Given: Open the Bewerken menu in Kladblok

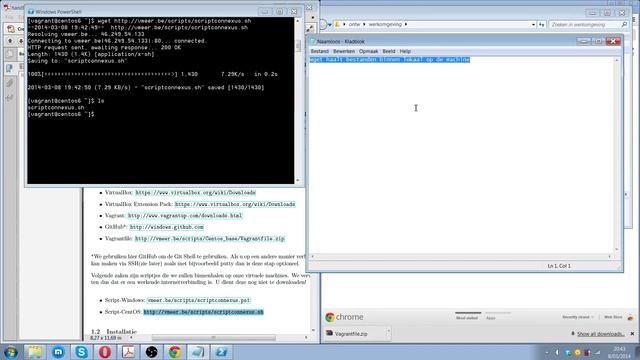Looking at the screenshot, I should 344,51.
